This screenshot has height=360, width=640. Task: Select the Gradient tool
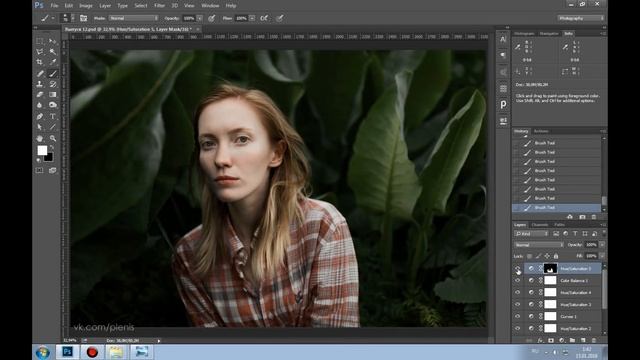[53, 94]
